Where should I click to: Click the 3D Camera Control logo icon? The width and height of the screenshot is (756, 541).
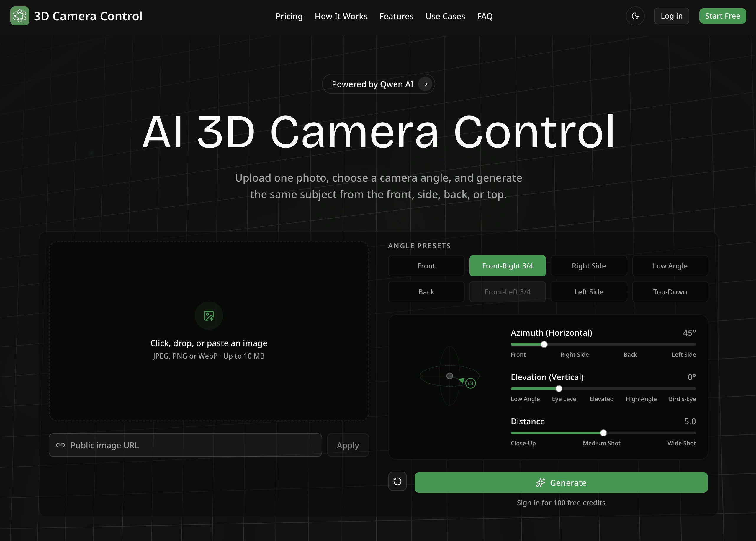(20, 16)
